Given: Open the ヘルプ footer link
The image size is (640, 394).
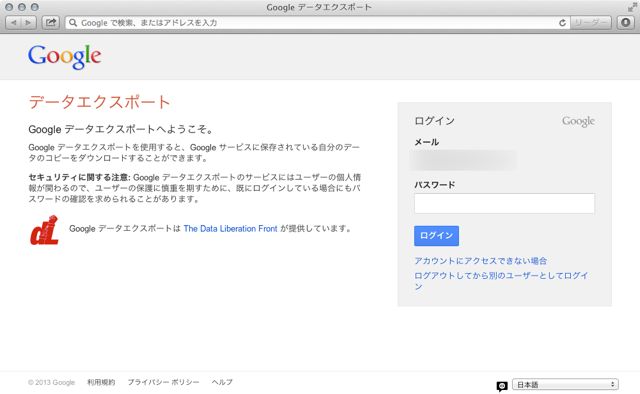Looking at the screenshot, I should coord(222,382).
